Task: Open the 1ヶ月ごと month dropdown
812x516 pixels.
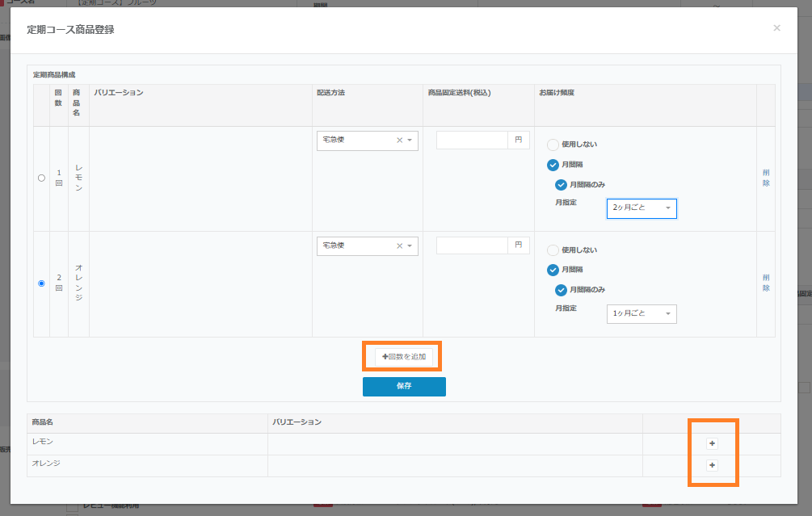Action: pos(642,313)
